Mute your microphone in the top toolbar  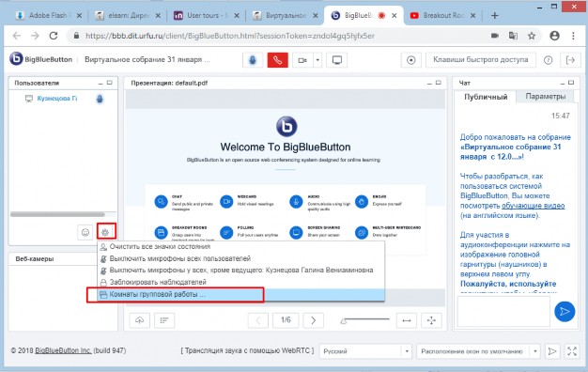point(253,60)
